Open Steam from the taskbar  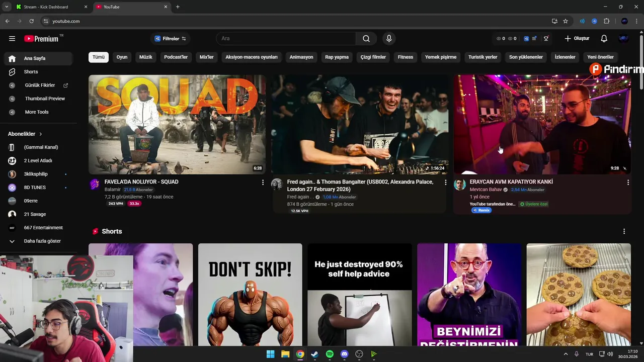[314, 354]
